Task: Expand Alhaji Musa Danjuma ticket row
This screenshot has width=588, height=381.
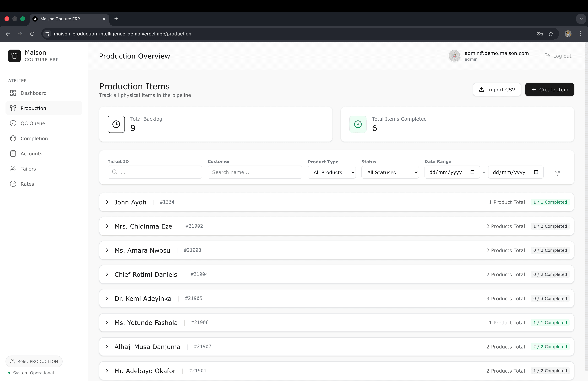Action: coord(107,347)
